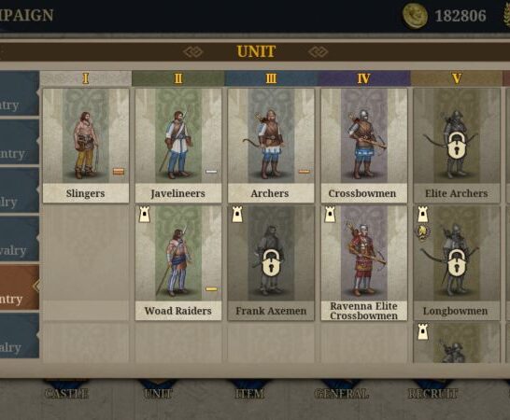This screenshot has width=510, height=420.
Task: Click the yellow rank badge on Woad Raiders
Action: 211,288
